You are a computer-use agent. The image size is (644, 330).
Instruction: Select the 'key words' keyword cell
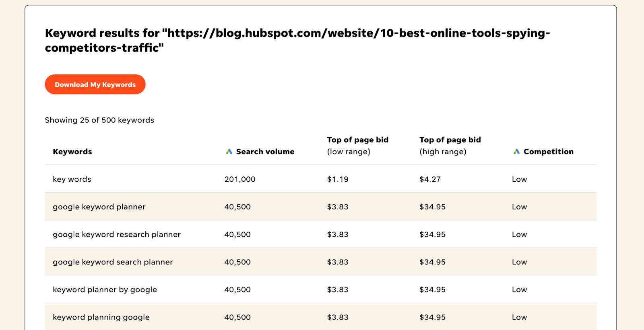[x=72, y=179]
